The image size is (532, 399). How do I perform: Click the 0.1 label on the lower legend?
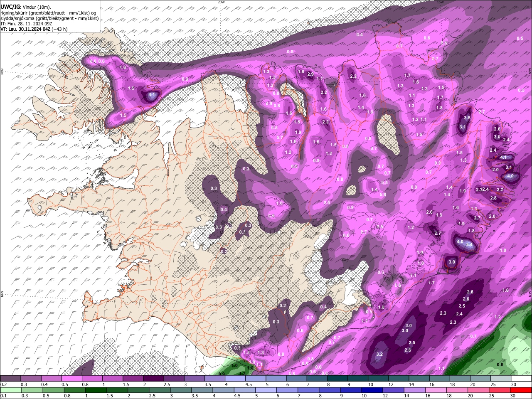pyautogui.click(x=3, y=396)
